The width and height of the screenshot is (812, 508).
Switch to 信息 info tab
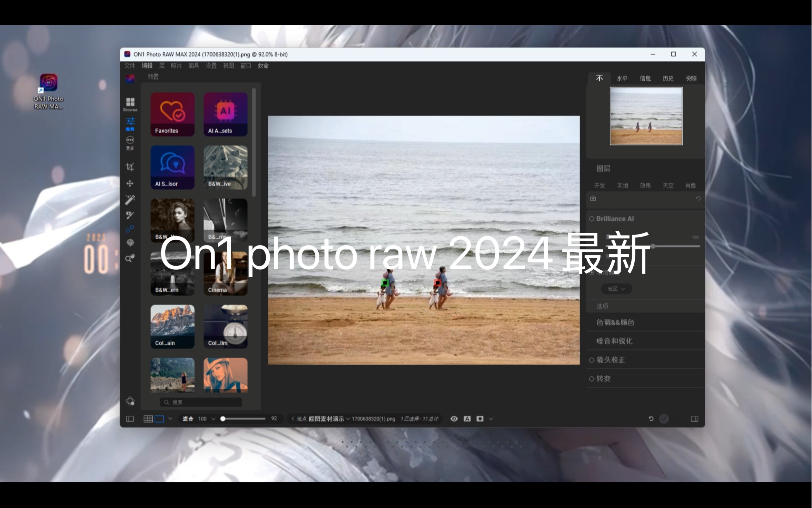(645, 79)
